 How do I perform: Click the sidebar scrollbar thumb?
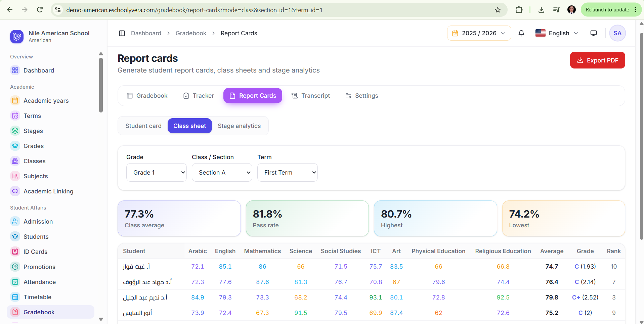pyautogui.click(x=101, y=85)
